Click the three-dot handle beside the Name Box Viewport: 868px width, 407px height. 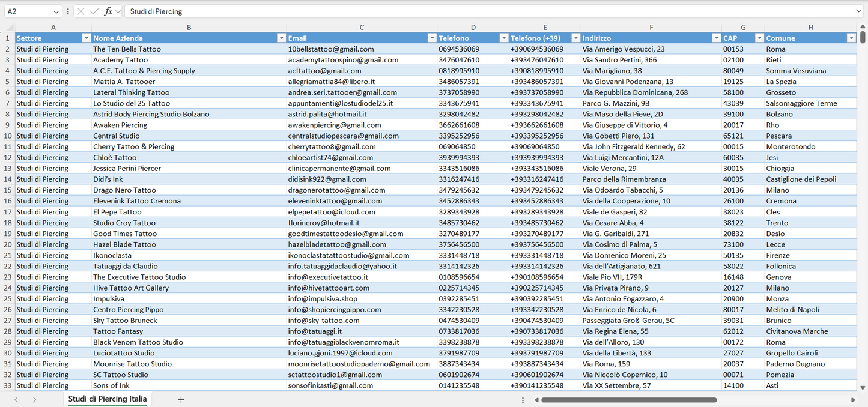(68, 11)
